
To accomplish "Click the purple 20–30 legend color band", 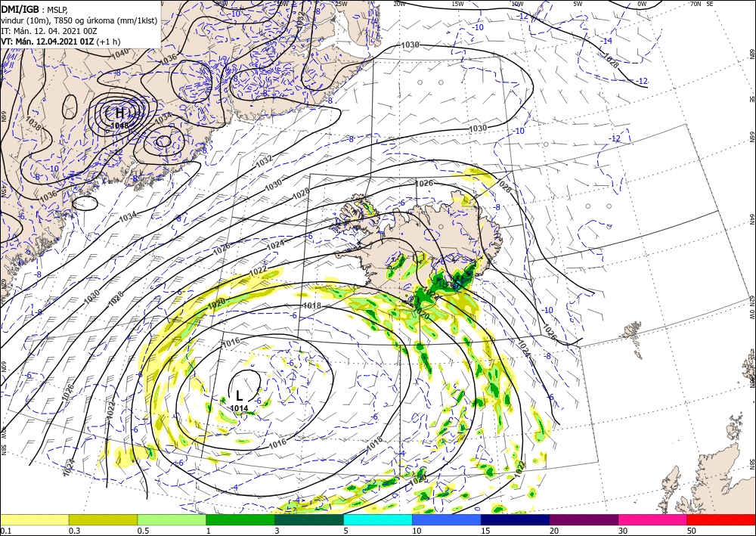I will [584, 519].
